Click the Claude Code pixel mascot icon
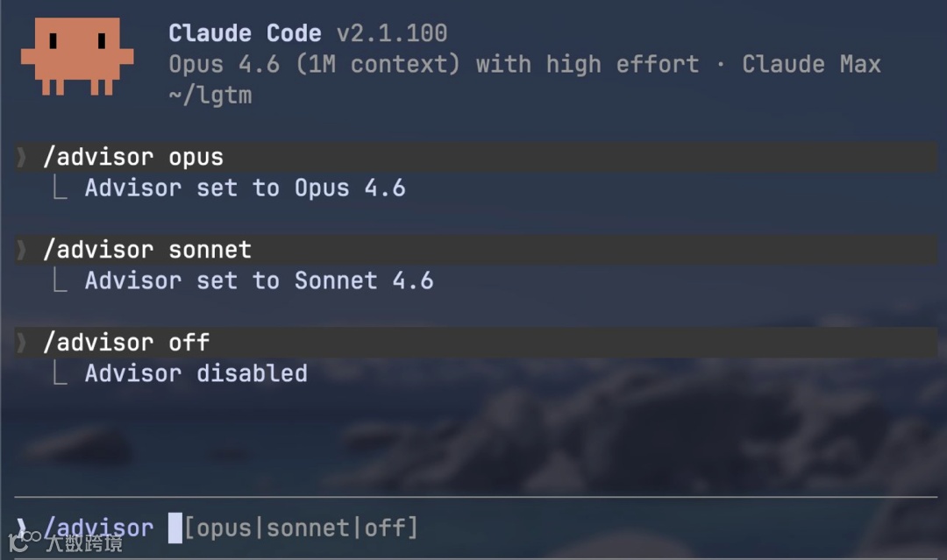The width and height of the screenshot is (947, 560). 77,56
